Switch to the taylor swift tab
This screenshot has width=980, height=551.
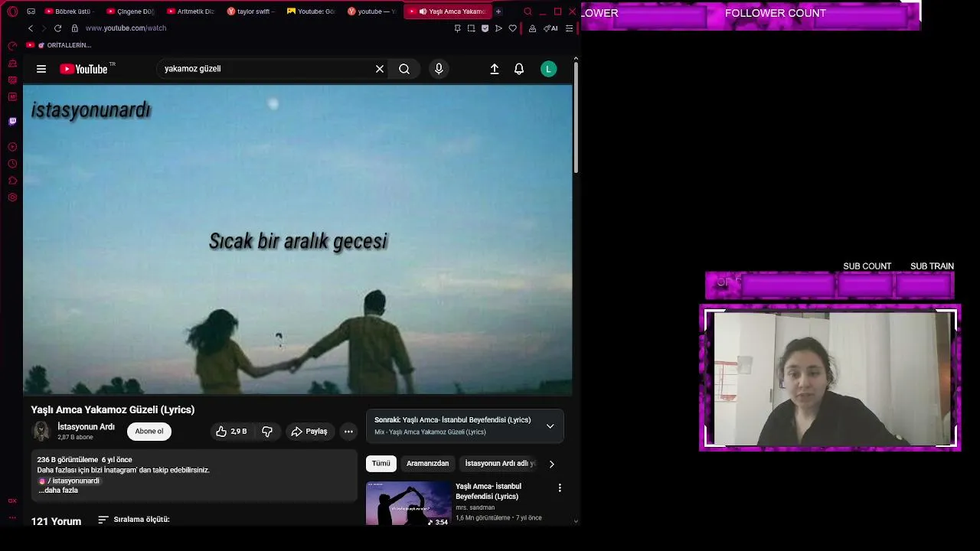click(251, 11)
